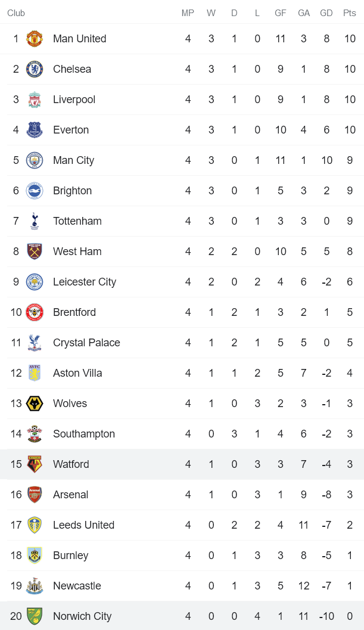The width and height of the screenshot is (364, 630).
Task: Click the GD column header
Action: click(x=326, y=13)
